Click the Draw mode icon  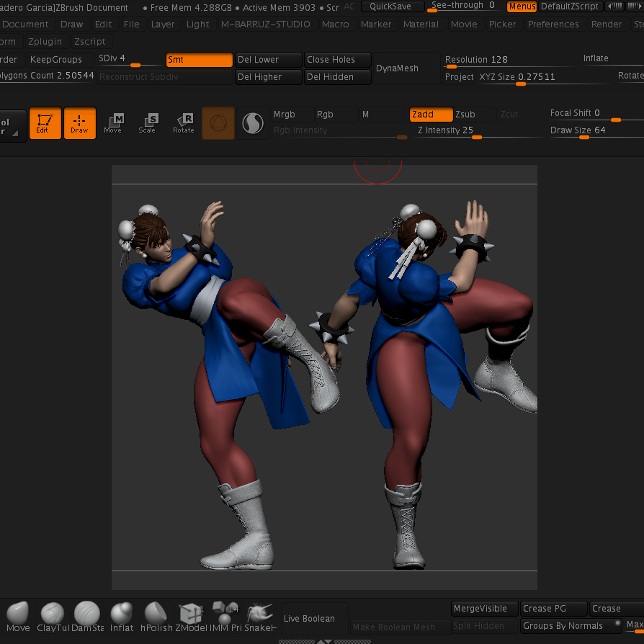pyautogui.click(x=79, y=123)
